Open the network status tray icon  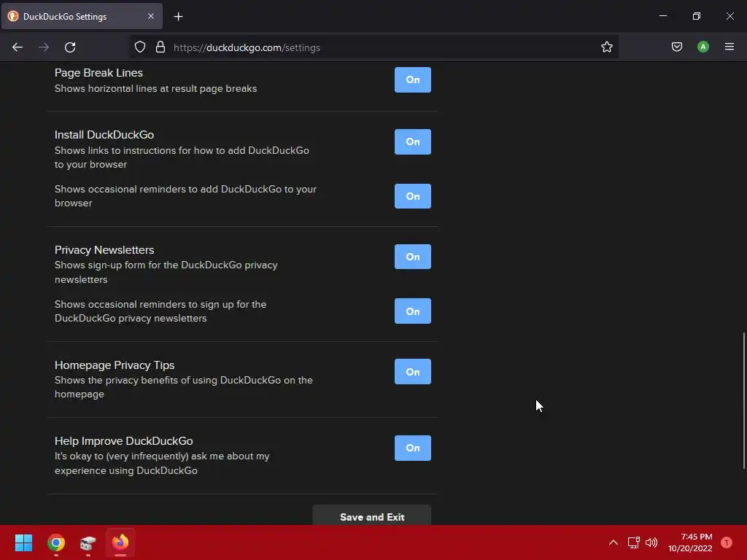pos(634,542)
